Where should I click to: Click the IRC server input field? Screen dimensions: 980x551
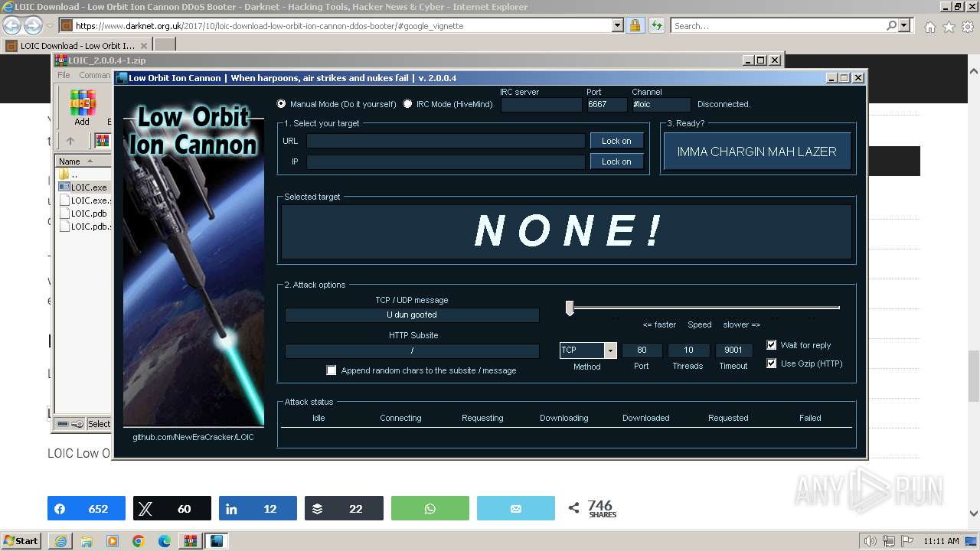pyautogui.click(x=541, y=104)
